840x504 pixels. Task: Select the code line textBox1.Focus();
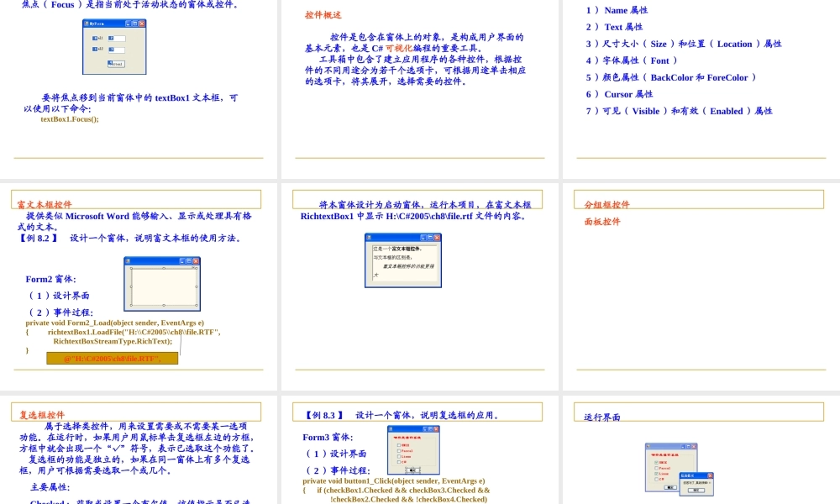click(x=70, y=119)
